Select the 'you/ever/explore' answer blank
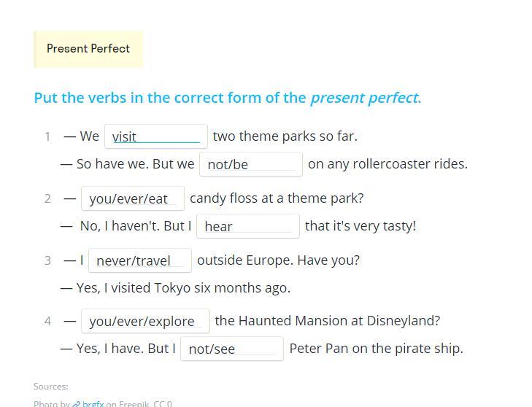The height and width of the screenshot is (407, 532). [144, 321]
